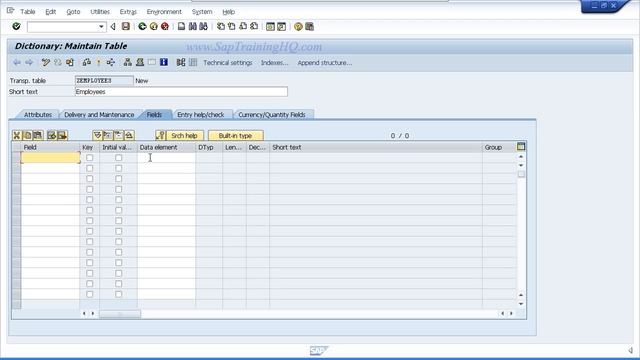Click the table's vertical scroll down arrow at bottom

[x=521, y=304]
